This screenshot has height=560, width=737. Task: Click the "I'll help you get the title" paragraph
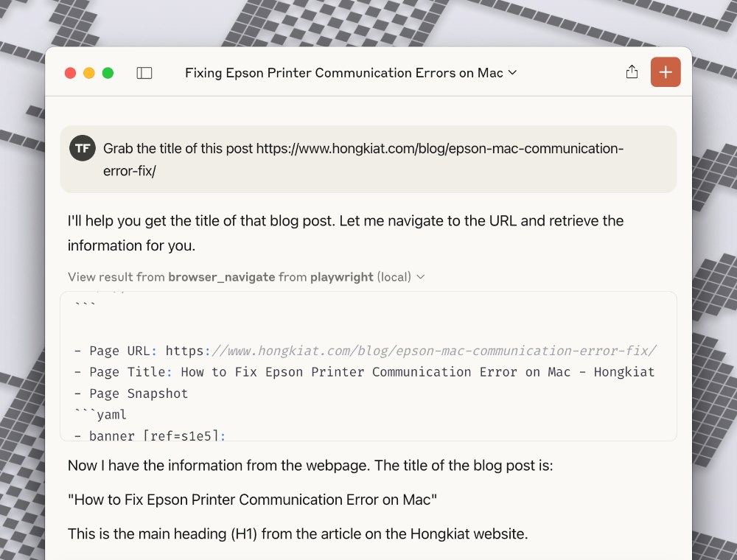coord(346,233)
